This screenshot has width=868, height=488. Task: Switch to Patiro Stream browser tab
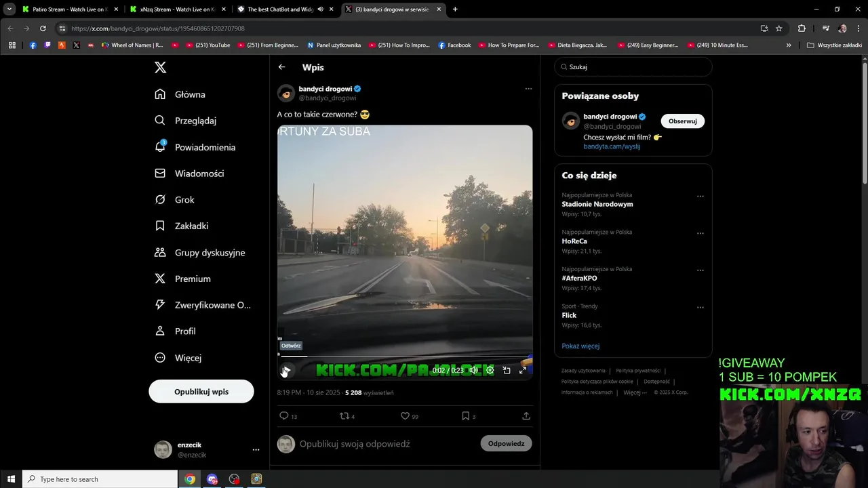[69, 9]
